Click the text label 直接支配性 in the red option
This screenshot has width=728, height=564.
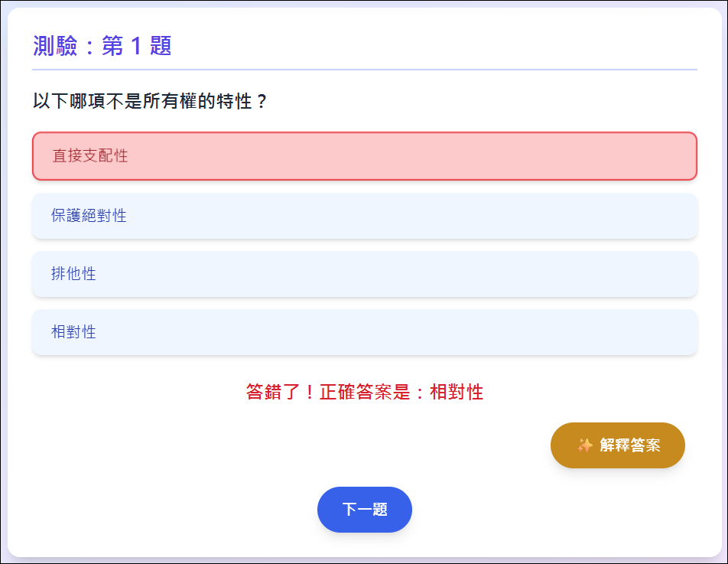(x=90, y=155)
